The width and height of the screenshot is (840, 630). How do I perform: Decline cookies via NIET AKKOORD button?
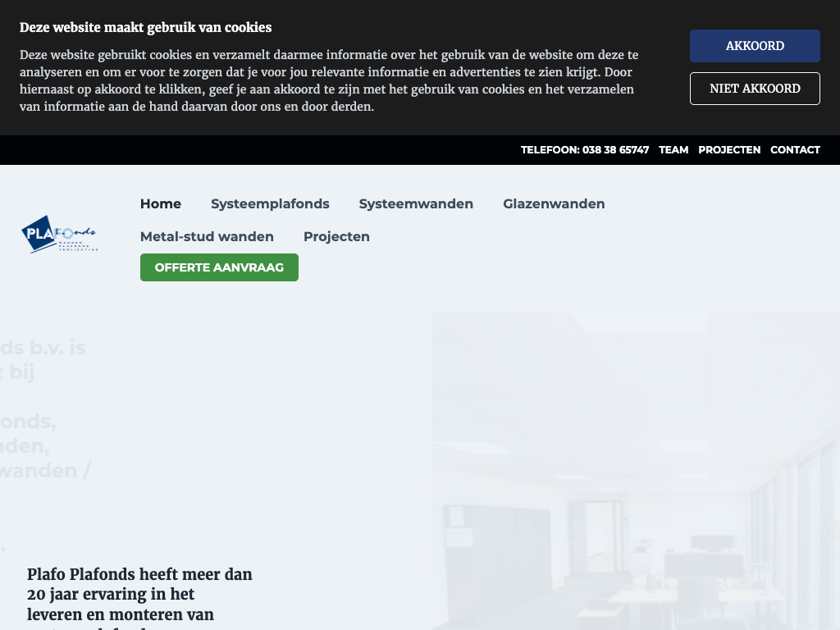(x=755, y=89)
